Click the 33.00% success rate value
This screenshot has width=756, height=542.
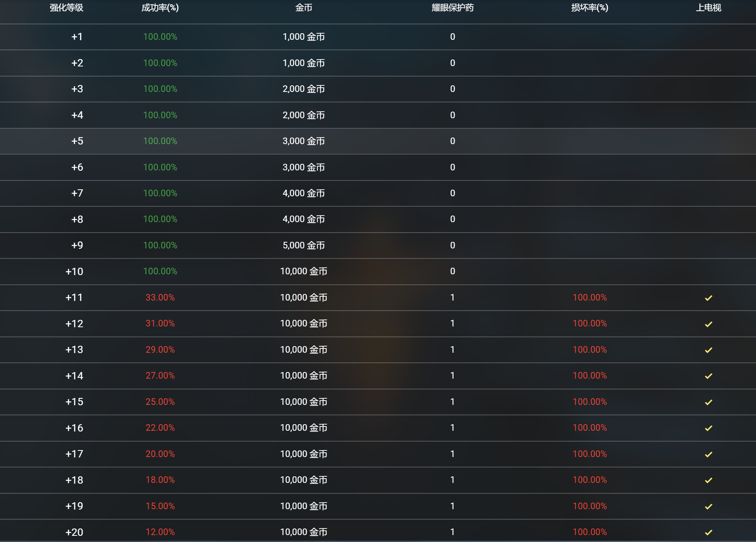click(160, 297)
